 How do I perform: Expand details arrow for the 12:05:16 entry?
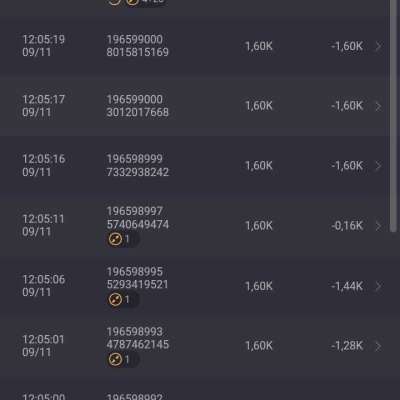378,166
